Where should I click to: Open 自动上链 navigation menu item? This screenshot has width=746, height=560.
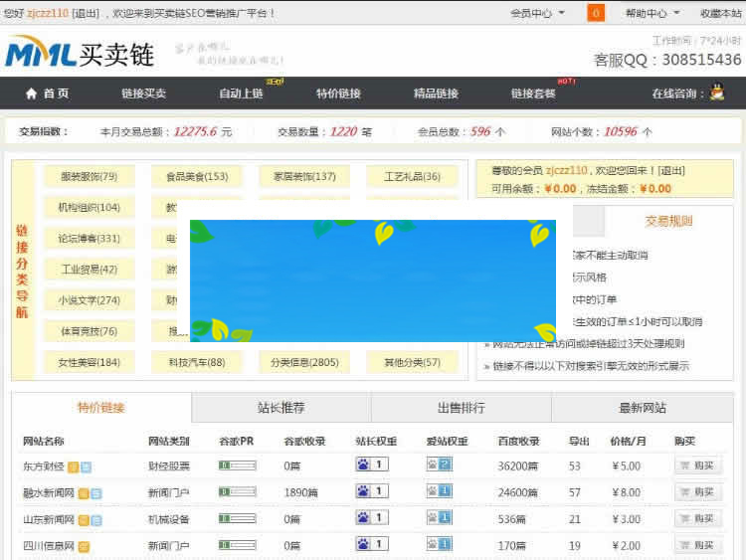(x=241, y=93)
